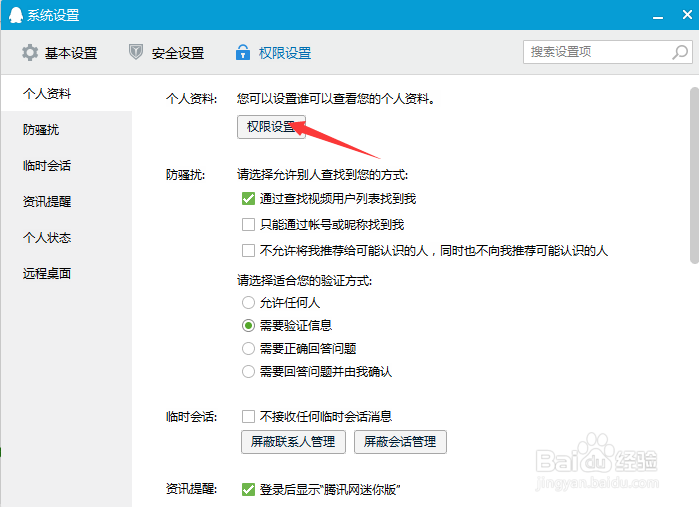Open 屏蔽会话管理
Viewport: 699px width, 507px height.
[400, 442]
